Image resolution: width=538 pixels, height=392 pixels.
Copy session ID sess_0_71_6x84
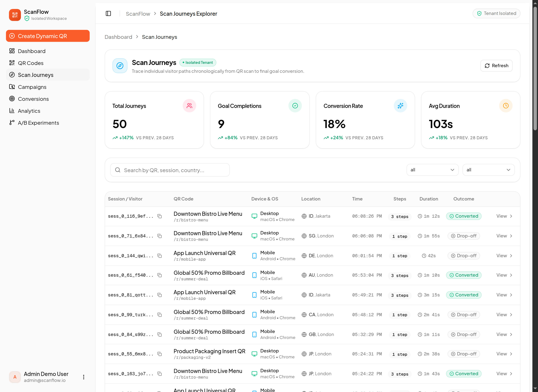pyautogui.click(x=160, y=236)
